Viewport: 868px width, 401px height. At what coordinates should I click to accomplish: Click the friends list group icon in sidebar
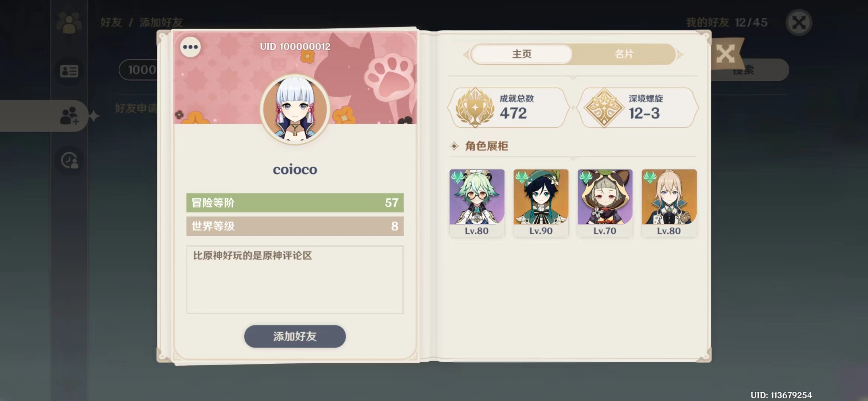pos(69,23)
